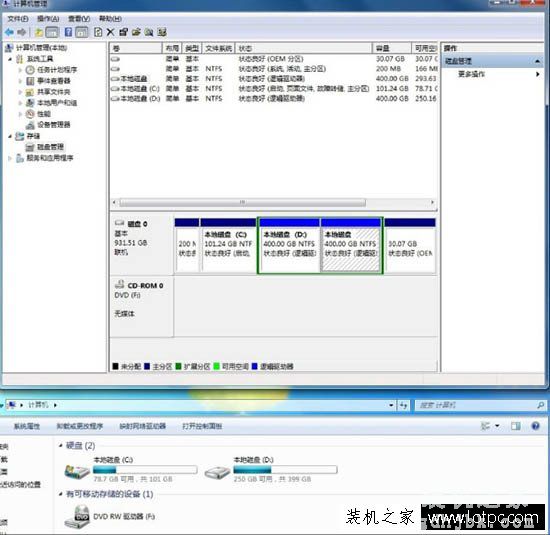The width and height of the screenshot is (550, 535).
Task: Click 卸载或更改程序 in the Explorer toolbar
Action: (x=80, y=427)
